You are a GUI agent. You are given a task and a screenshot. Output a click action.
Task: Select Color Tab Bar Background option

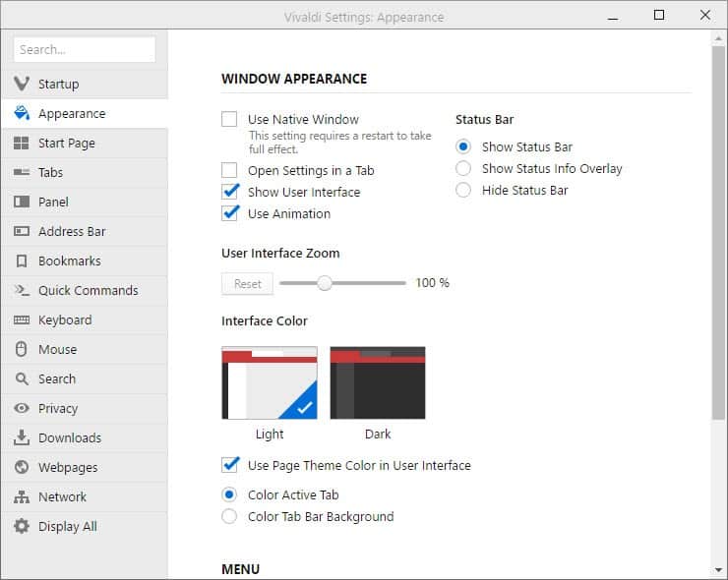click(x=229, y=516)
